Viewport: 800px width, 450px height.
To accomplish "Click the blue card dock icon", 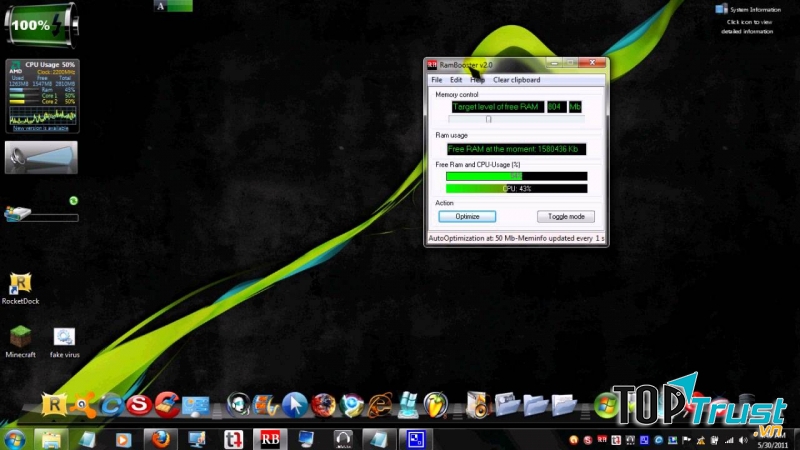I will 195,406.
